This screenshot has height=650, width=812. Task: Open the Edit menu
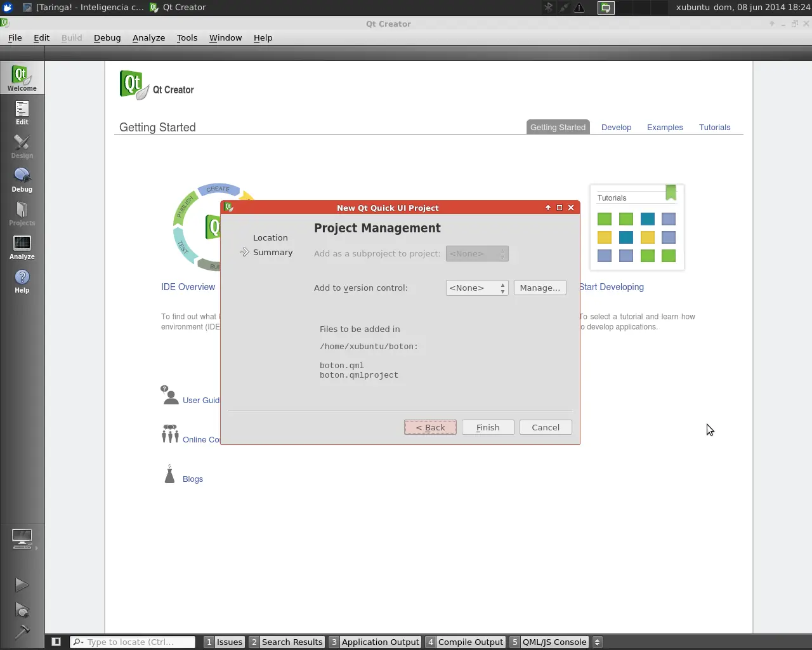[41, 37]
